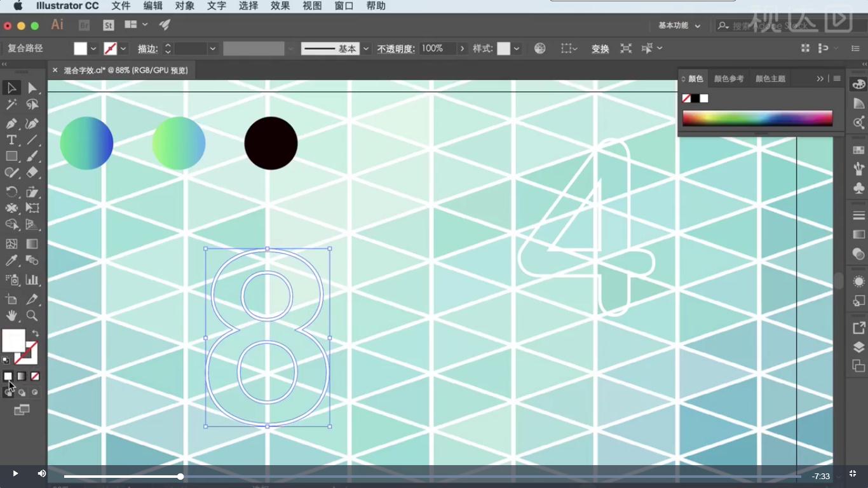Select the Curvature tool
Image resolution: width=868 pixels, height=488 pixels.
32,123
